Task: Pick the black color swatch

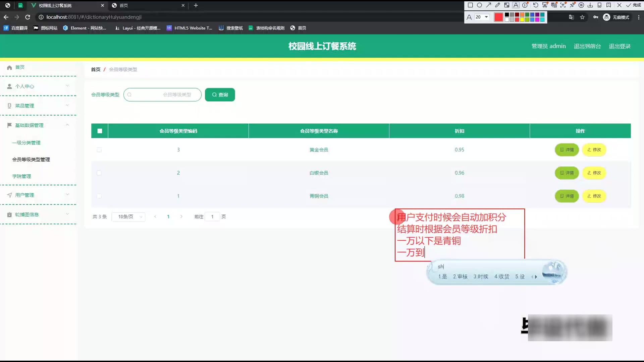Action: point(507,15)
